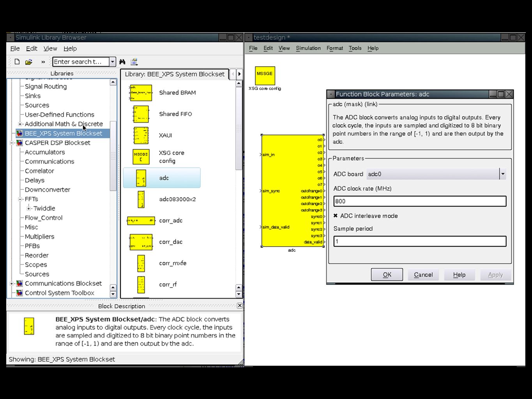
Task: Toggle the ADC interleave mode checkbox
Action: click(x=336, y=215)
